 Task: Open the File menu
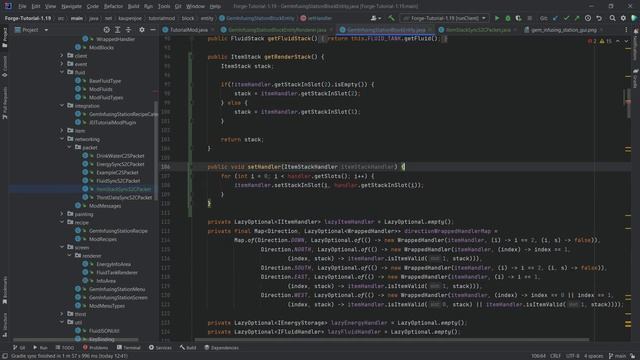(x=22, y=6)
